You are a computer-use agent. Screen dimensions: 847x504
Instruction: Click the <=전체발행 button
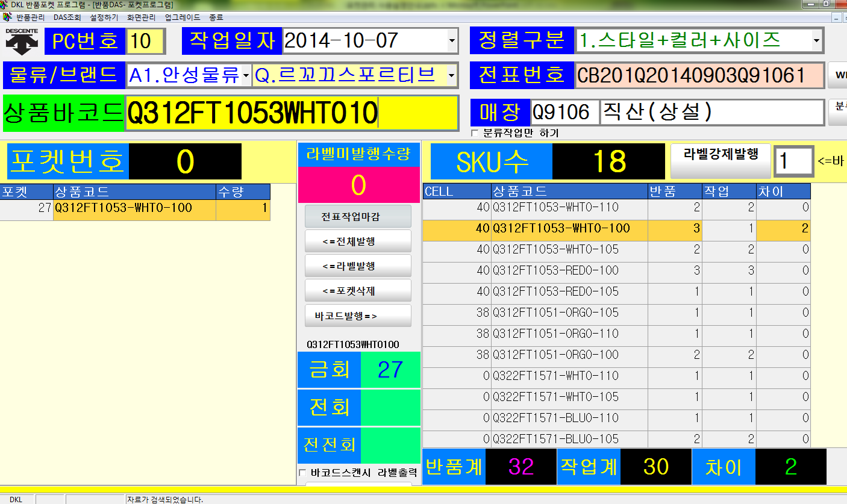tap(358, 241)
